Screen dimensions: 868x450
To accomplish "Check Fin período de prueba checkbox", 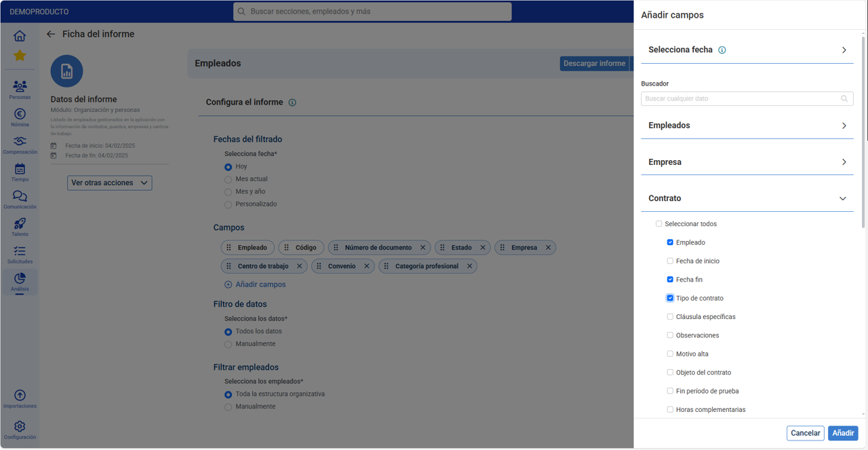I will [x=670, y=391].
